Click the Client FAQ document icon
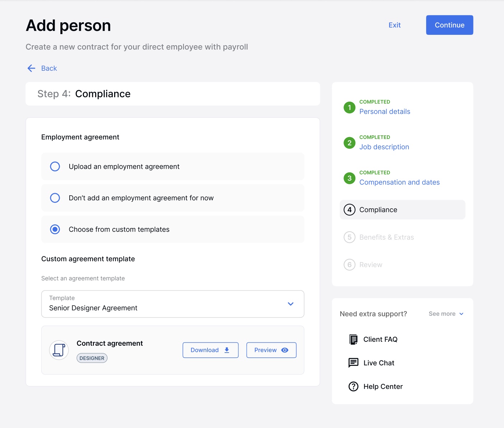Image resolution: width=504 pixels, height=428 pixels. pos(354,339)
